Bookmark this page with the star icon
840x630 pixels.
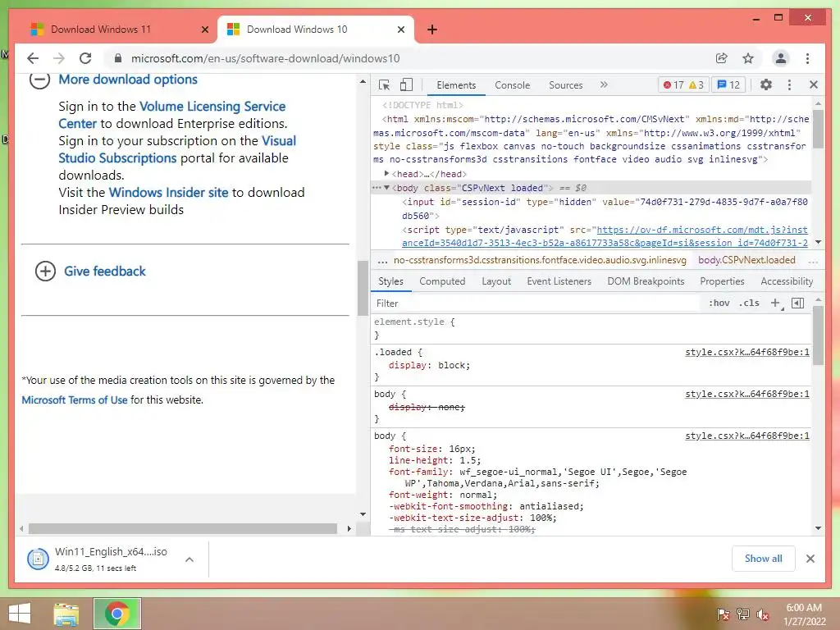click(748, 58)
